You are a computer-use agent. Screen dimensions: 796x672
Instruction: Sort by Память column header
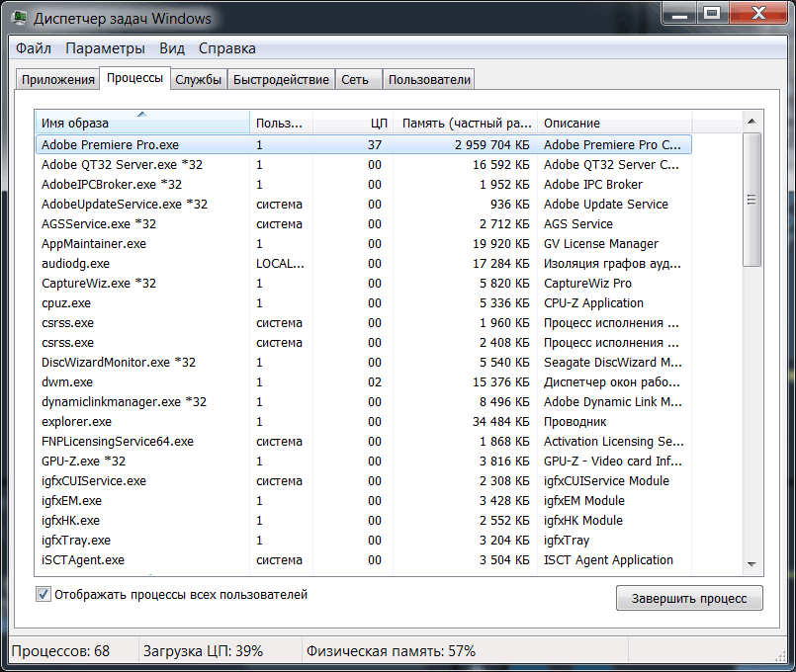coord(465,123)
